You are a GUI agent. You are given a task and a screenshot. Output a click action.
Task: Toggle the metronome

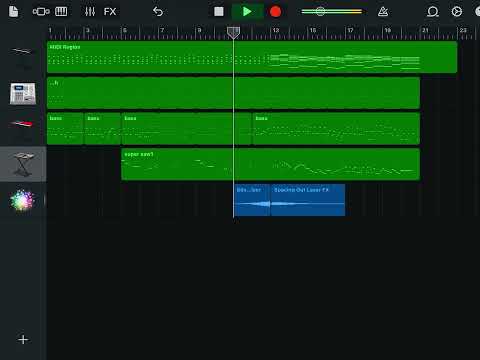coord(383,12)
